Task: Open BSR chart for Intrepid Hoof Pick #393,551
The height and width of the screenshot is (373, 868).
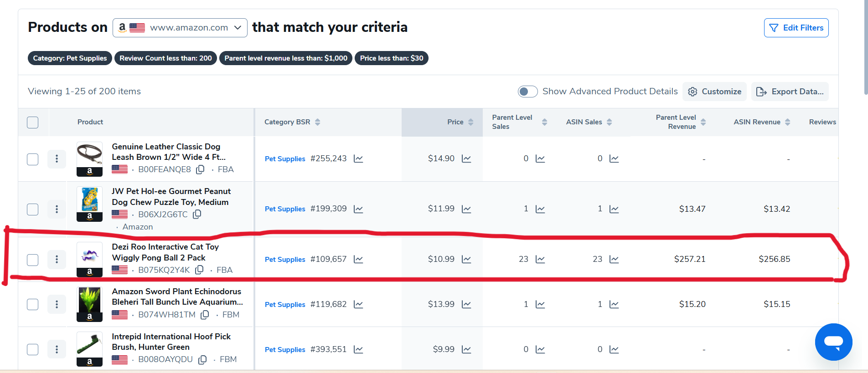Action: (358, 349)
